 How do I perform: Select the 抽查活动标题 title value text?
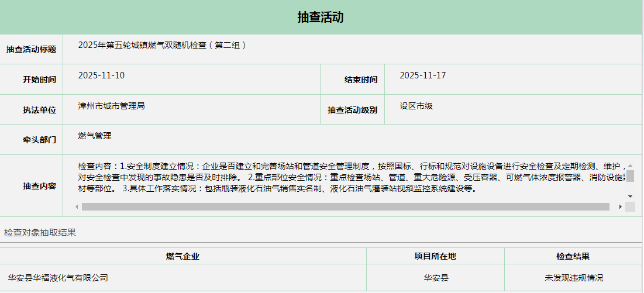162,45
